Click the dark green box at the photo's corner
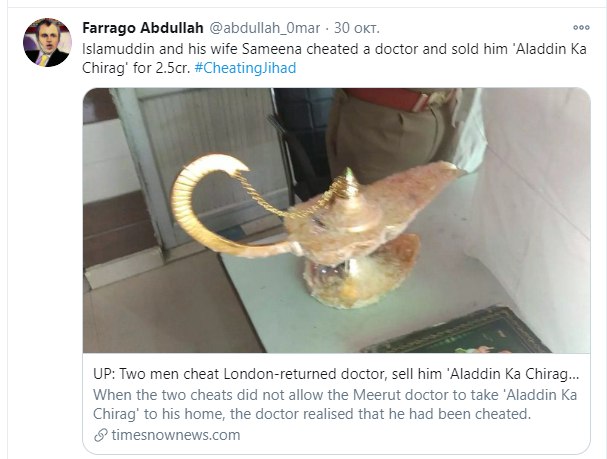This screenshot has width=607, height=459. click(457, 331)
